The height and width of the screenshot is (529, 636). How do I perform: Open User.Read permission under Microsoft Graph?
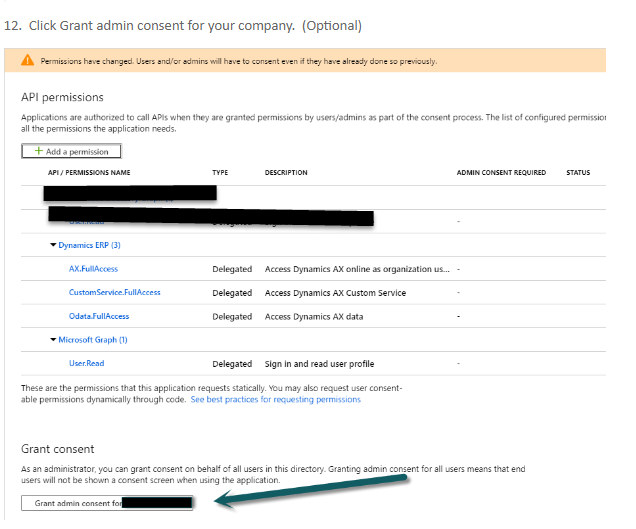[x=86, y=363]
